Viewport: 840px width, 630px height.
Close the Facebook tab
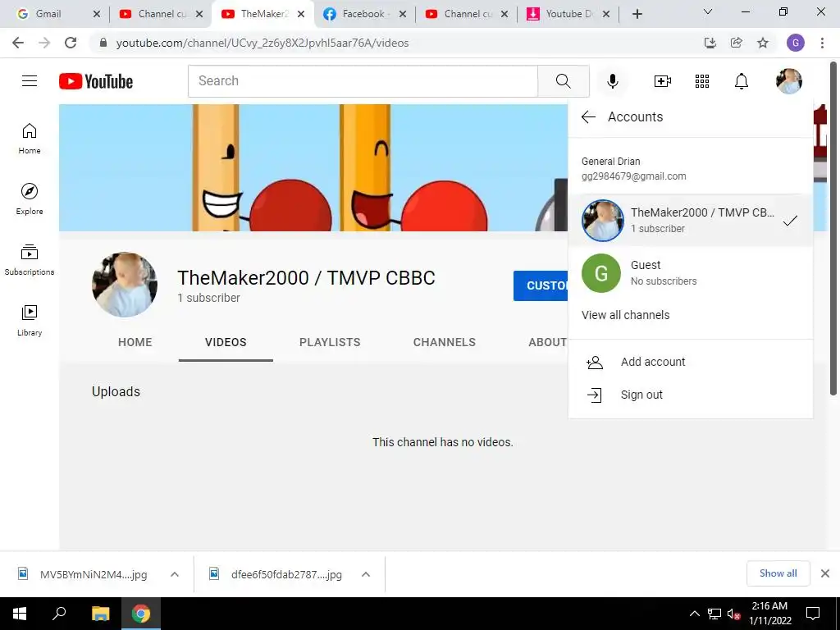[403, 14]
